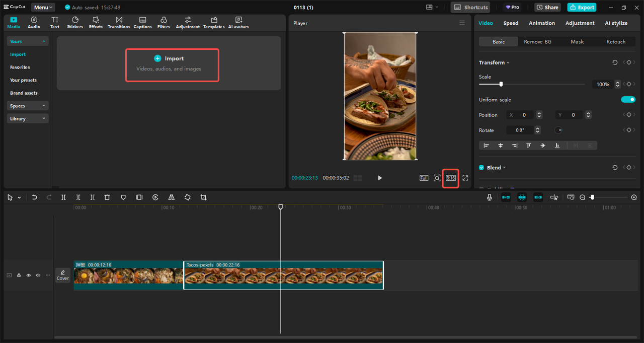Toggle the Uniform scale switch
Viewport: 644px width, 343px height.
pos(628,100)
